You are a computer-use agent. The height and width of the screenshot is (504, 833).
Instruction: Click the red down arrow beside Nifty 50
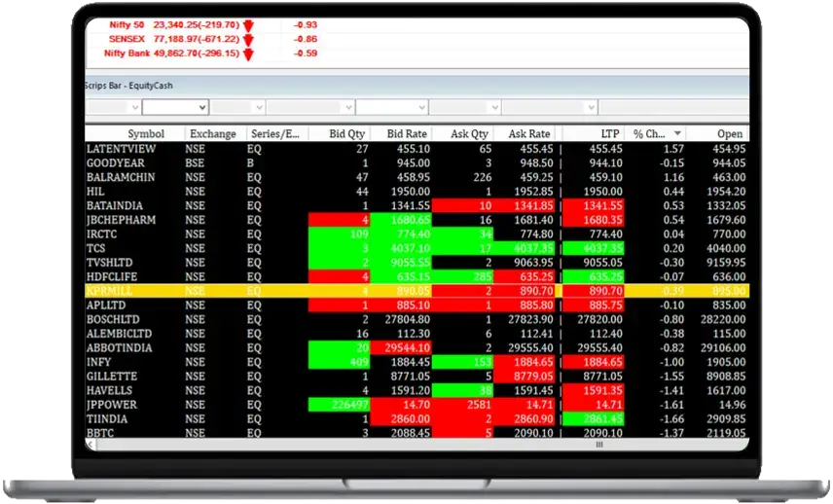click(x=248, y=25)
